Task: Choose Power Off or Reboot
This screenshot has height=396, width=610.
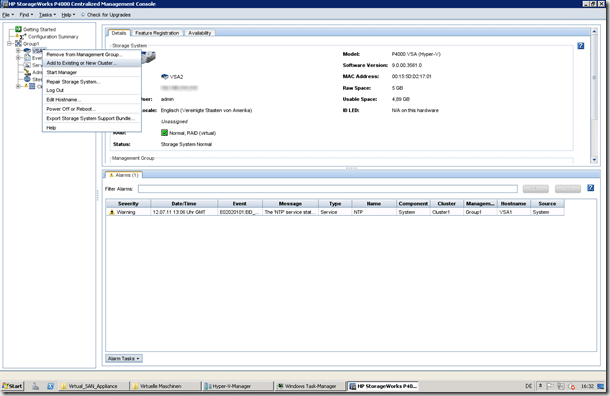Action: (x=92, y=109)
